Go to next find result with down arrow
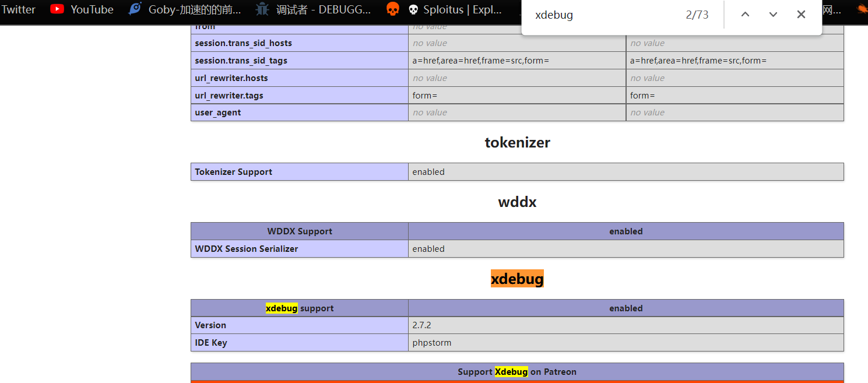Screen dimensions: 868x383 [x=773, y=15]
